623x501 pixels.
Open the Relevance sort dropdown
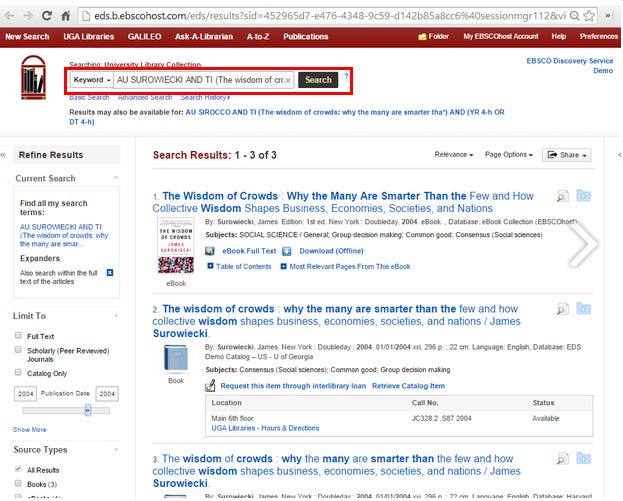[454, 155]
